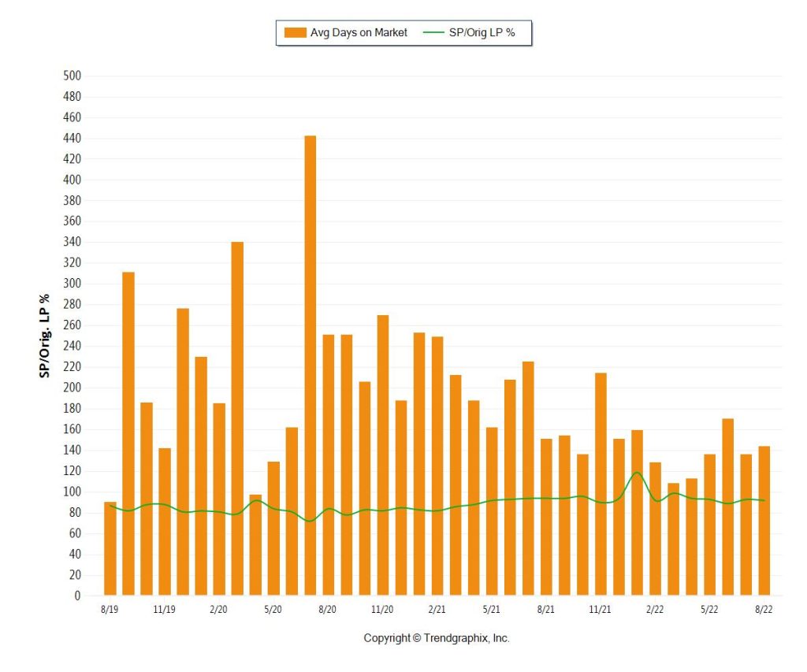Click the bar above the 5/22 label

tap(710, 525)
